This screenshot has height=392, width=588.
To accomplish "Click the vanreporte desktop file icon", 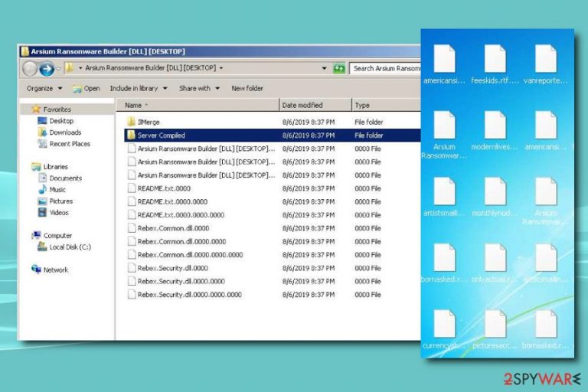I will [x=546, y=59].
